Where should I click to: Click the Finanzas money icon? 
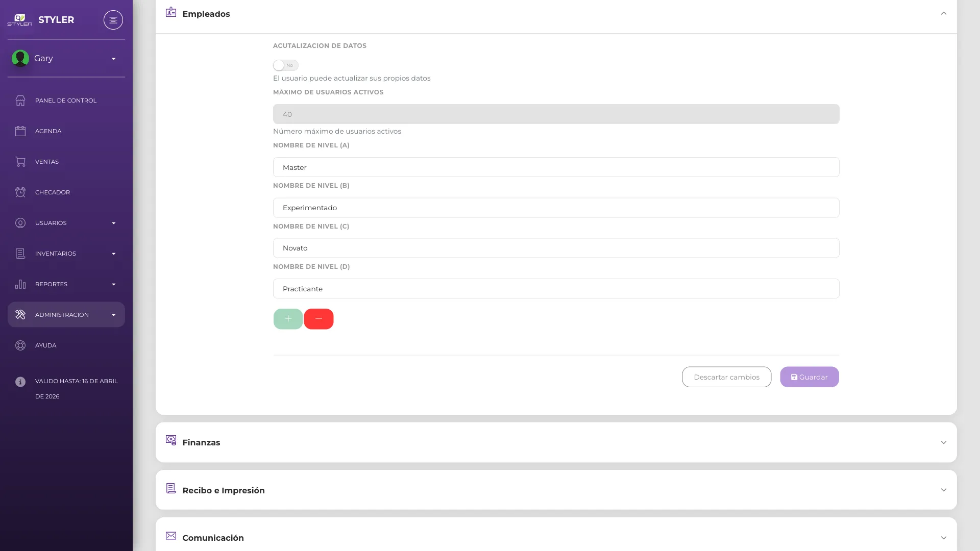[171, 440]
